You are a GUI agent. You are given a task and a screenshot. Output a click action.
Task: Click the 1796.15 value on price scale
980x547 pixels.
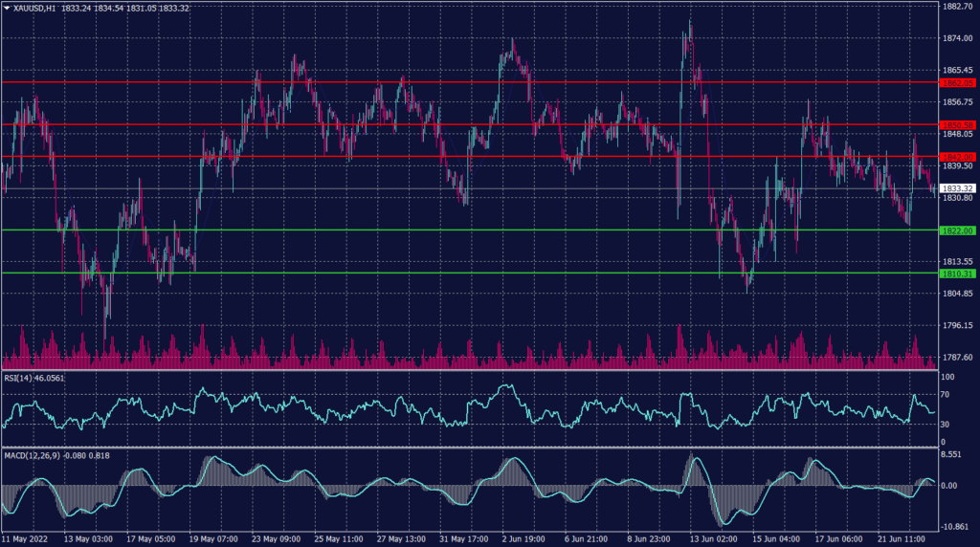(x=959, y=325)
